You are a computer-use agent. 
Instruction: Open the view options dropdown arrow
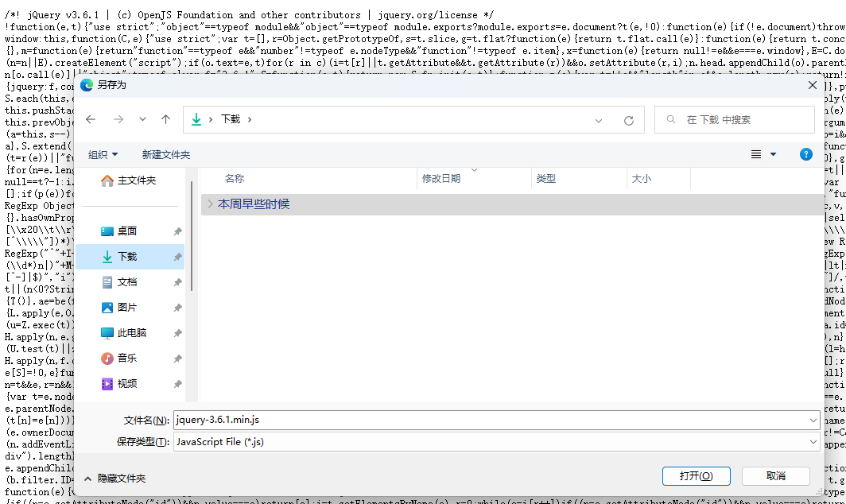tap(773, 155)
